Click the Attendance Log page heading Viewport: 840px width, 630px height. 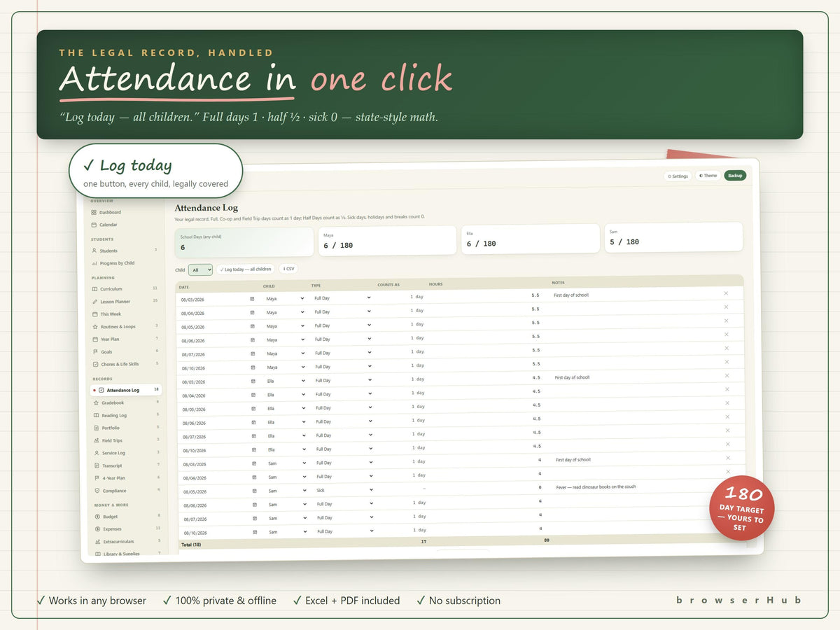(206, 208)
